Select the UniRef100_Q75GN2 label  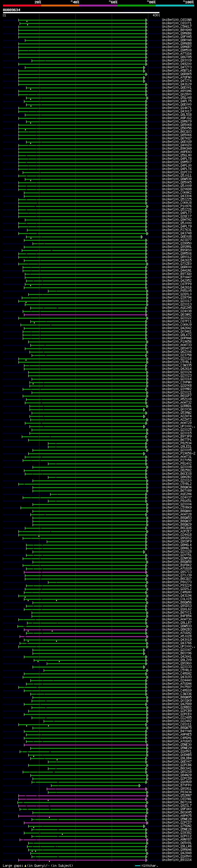click(x=176, y=826)
